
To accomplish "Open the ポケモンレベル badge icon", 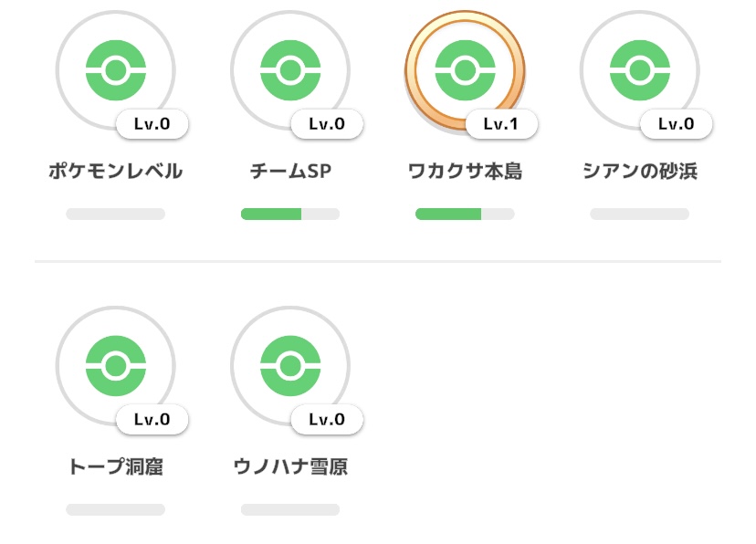I will (116, 70).
